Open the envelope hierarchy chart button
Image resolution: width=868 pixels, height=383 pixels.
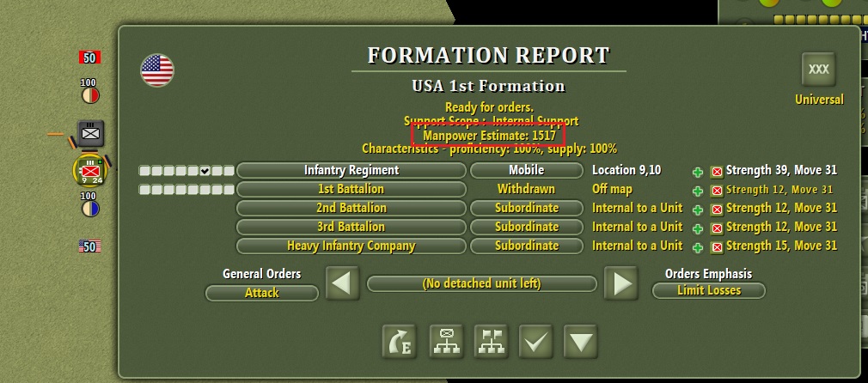click(x=446, y=342)
